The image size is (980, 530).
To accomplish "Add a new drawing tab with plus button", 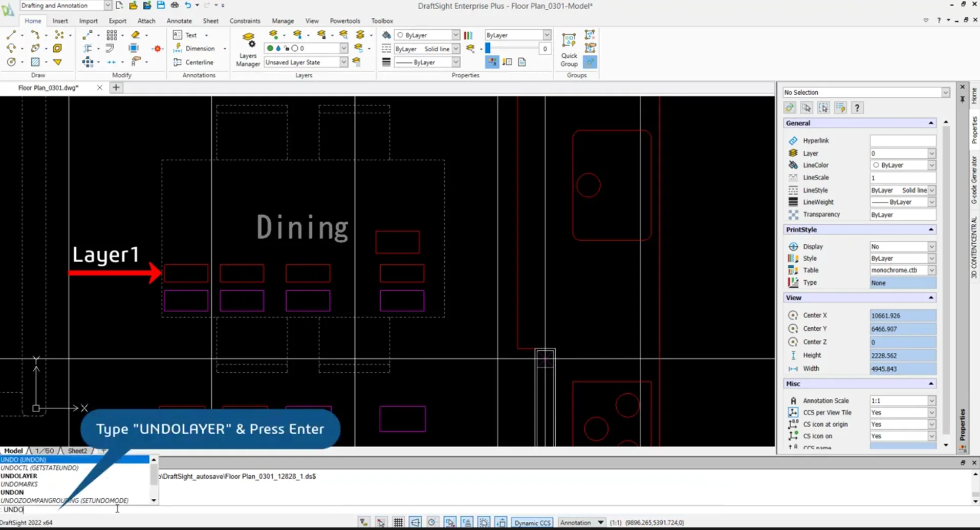I will (x=116, y=88).
